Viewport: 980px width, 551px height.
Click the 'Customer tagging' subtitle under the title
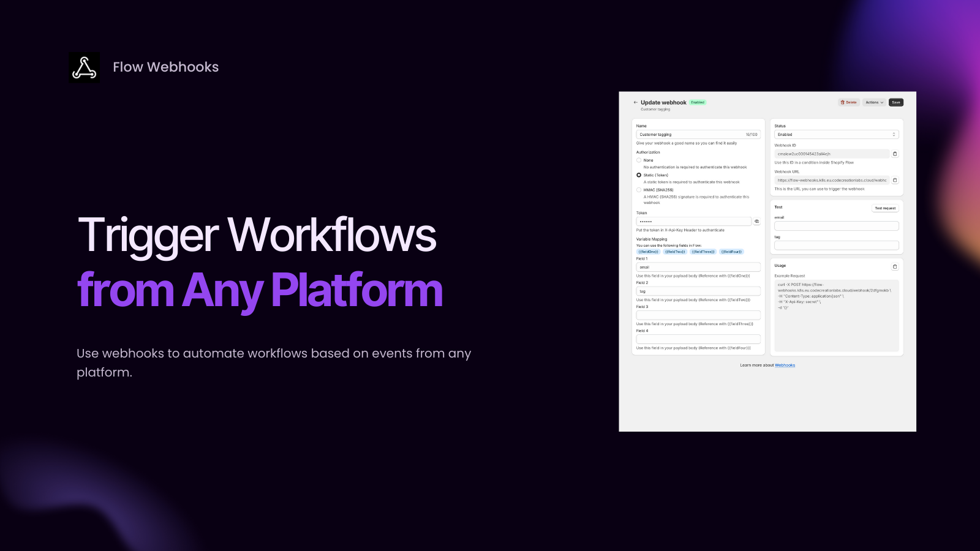[x=655, y=110]
